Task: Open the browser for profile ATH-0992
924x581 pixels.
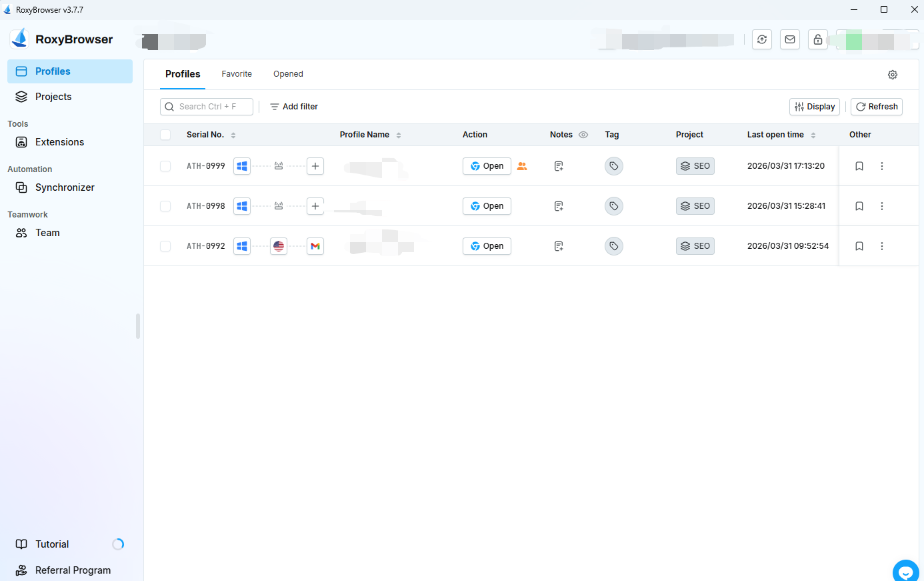Action: [x=487, y=246]
